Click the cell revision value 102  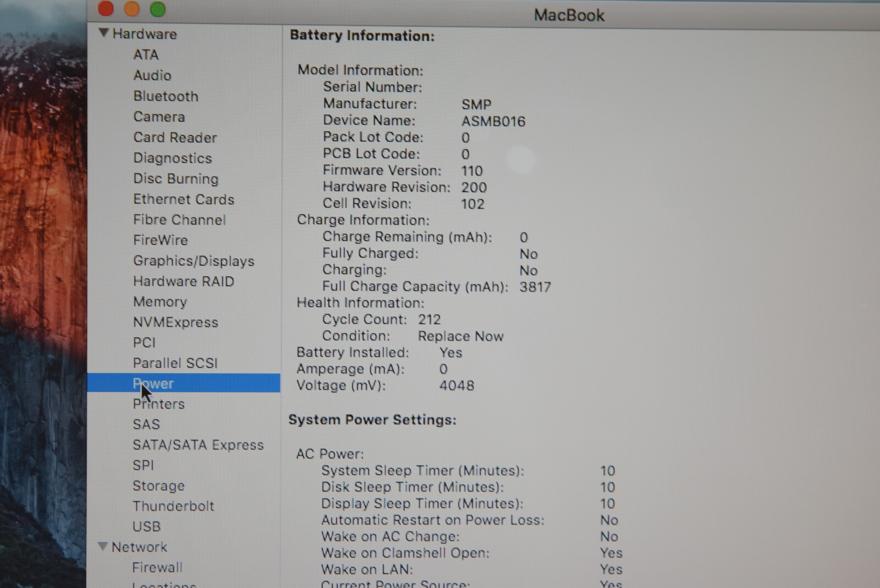point(472,204)
